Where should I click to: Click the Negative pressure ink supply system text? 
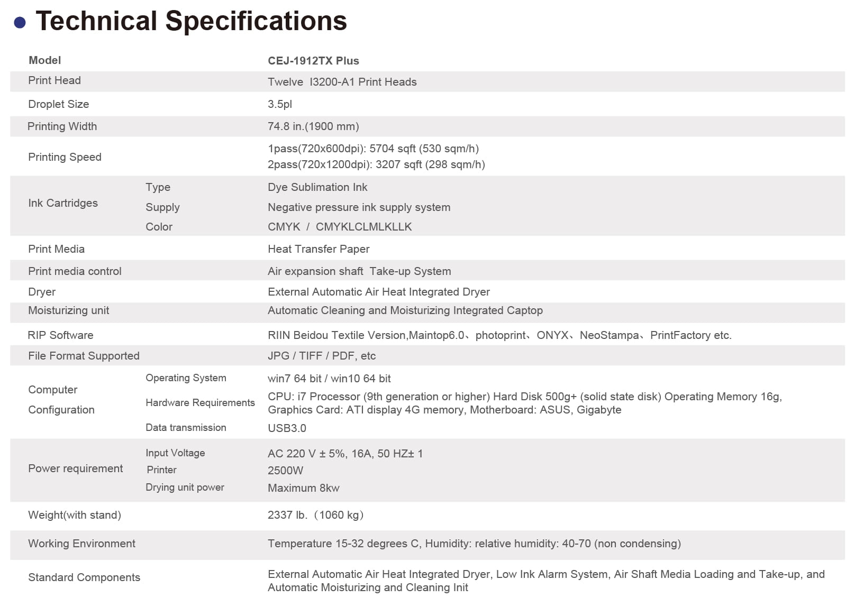(359, 207)
